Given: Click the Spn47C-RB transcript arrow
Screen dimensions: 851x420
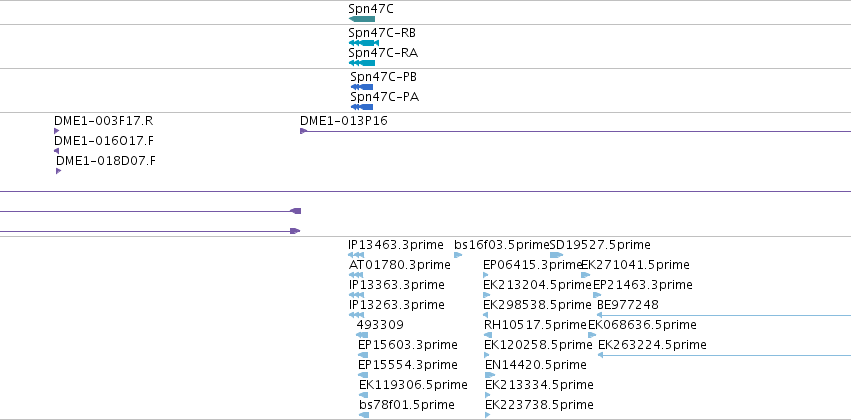Looking at the screenshot, I should (x=364, y=43).
